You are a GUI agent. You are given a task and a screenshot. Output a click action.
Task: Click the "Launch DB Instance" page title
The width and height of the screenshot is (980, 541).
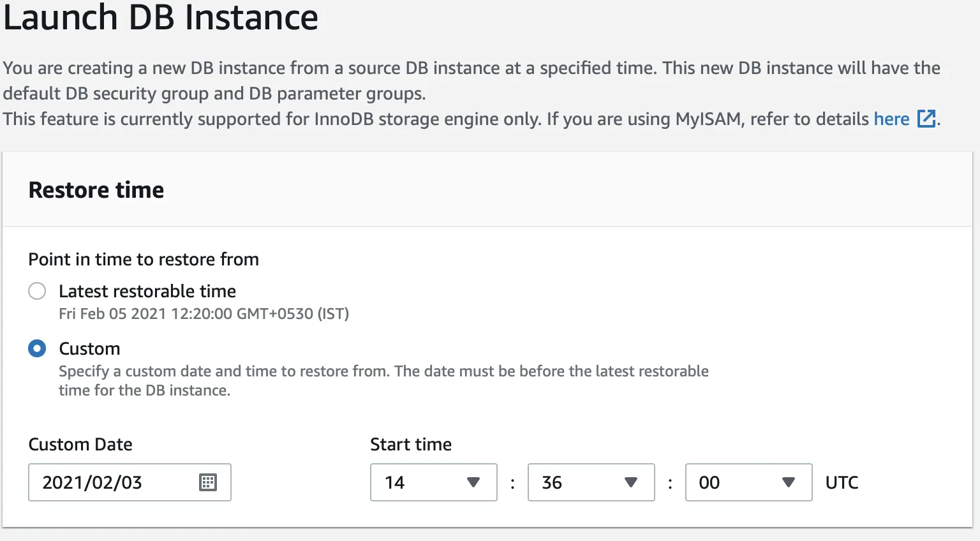[x=161, y=18]
